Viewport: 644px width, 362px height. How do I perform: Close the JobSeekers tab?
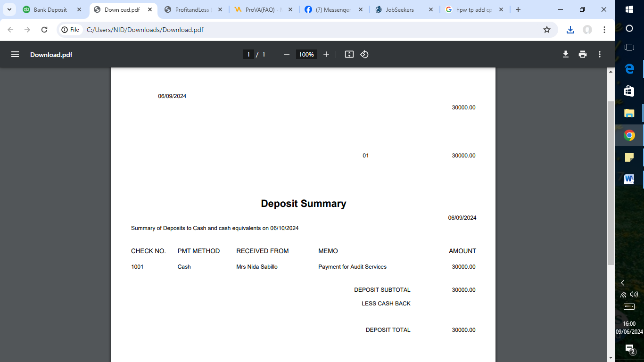(431, 9)
